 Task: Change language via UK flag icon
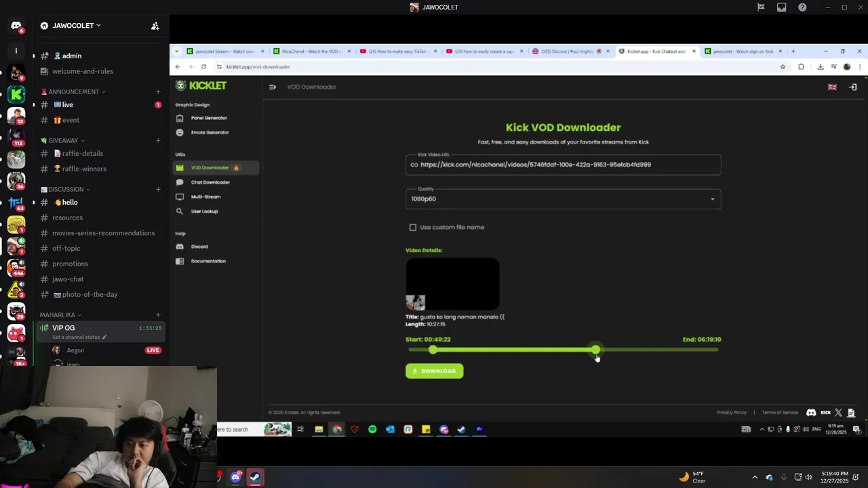(832, 87)
